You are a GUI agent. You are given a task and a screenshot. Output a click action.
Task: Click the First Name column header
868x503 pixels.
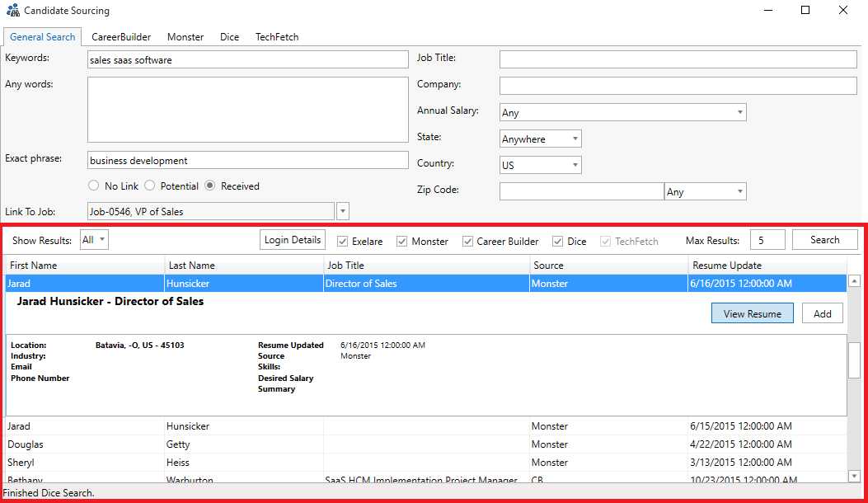85,266
